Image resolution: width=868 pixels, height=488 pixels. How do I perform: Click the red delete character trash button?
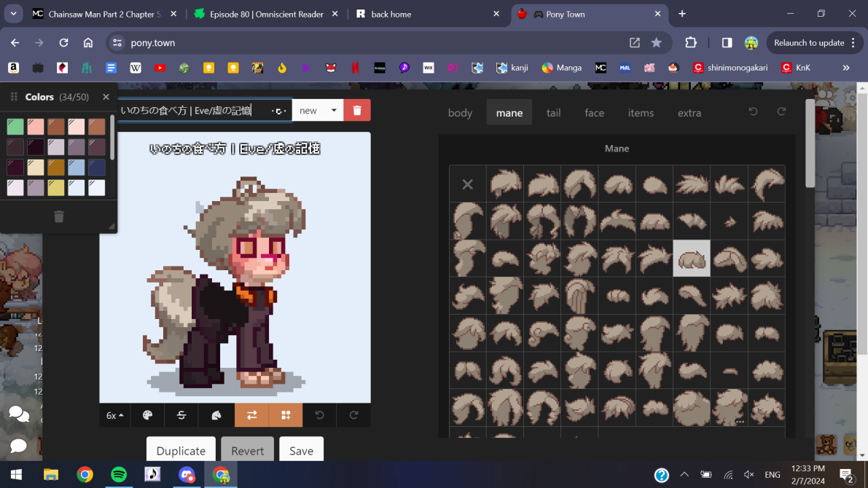(x=357, y=110)
